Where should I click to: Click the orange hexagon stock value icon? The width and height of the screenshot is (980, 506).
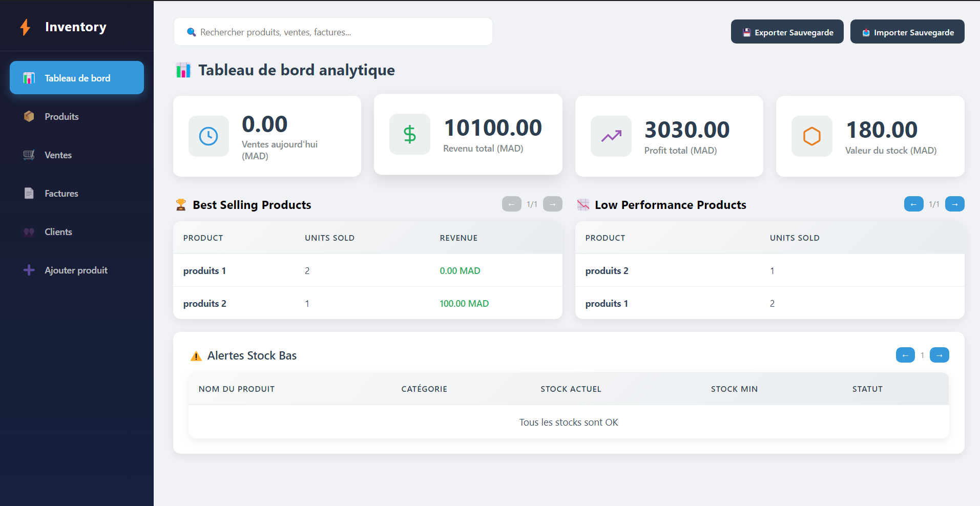click(811, 136)
